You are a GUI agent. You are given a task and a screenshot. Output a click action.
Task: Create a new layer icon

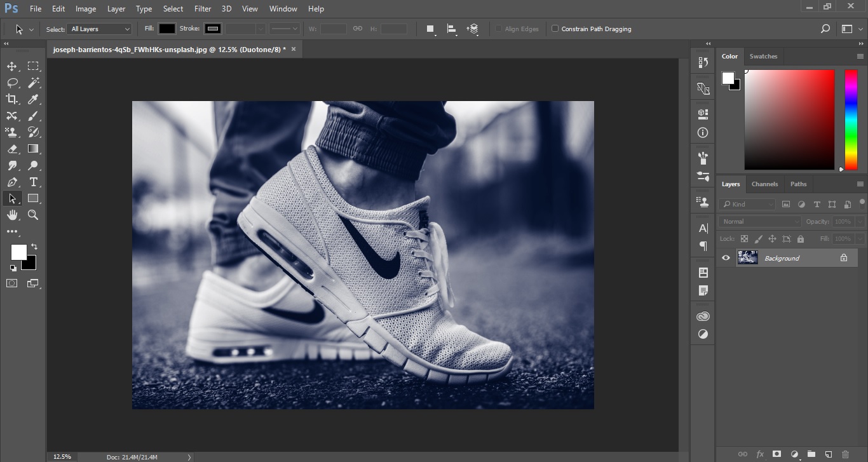click(828, 454)
